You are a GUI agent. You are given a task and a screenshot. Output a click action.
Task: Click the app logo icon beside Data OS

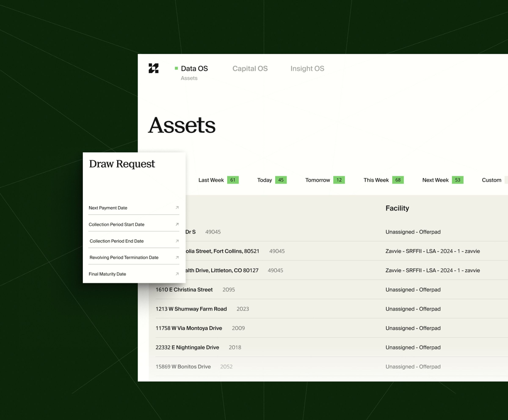(x=153, y=68)
